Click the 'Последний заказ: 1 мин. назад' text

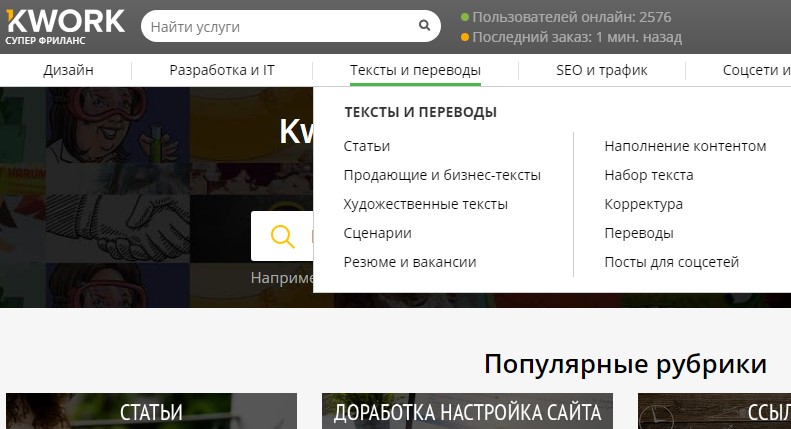pos(577,37)
